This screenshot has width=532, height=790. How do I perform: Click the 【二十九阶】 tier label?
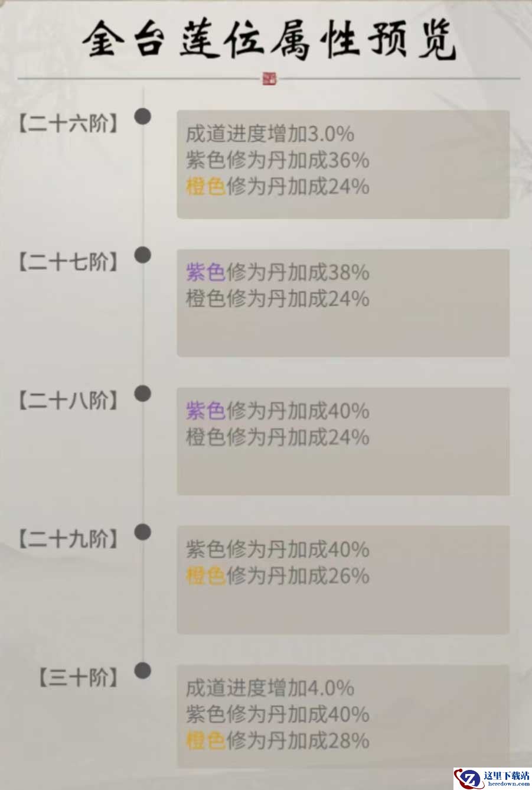[x=67, y=539]
